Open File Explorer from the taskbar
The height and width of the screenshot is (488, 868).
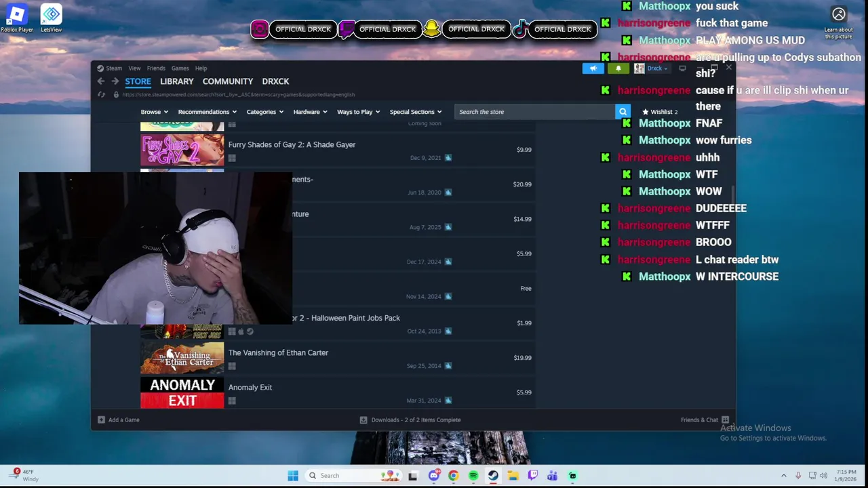(513, 476)
